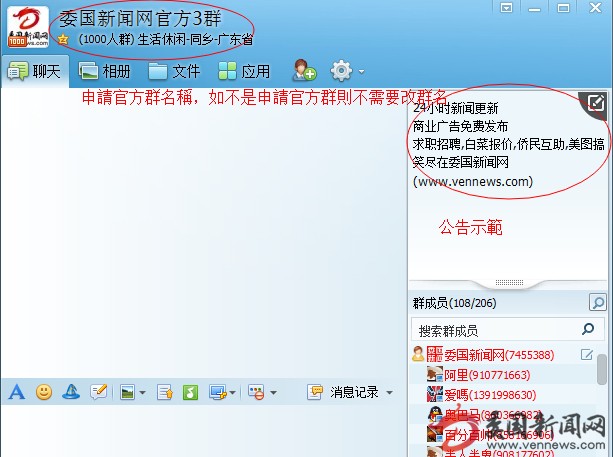
Task: Click the 搜索群成员 search field
Action: pos(508,330)
